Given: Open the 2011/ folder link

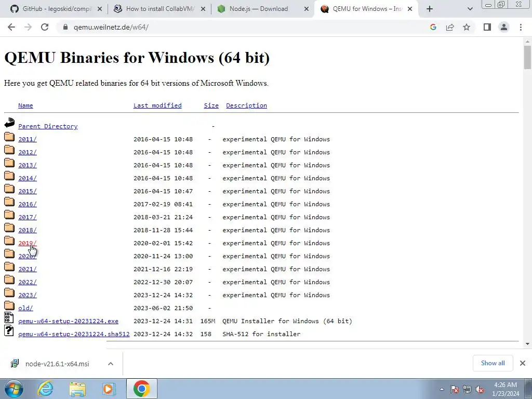Looking at the screenshot, I should click(28, 139).
